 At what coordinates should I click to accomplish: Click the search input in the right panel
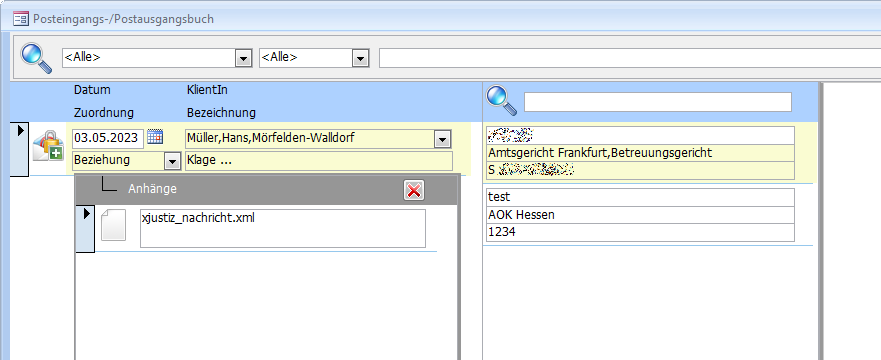click(657, 102)
